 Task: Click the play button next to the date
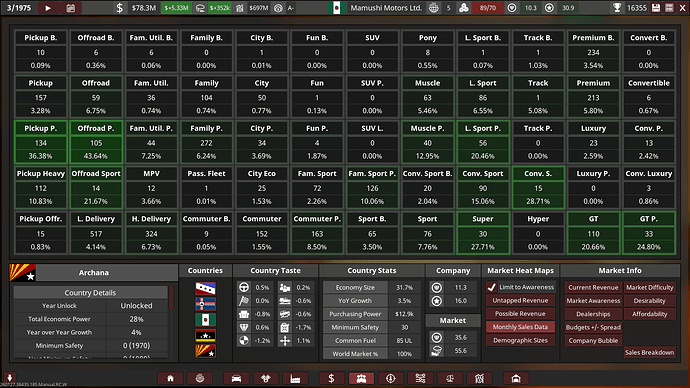point(48,8)
